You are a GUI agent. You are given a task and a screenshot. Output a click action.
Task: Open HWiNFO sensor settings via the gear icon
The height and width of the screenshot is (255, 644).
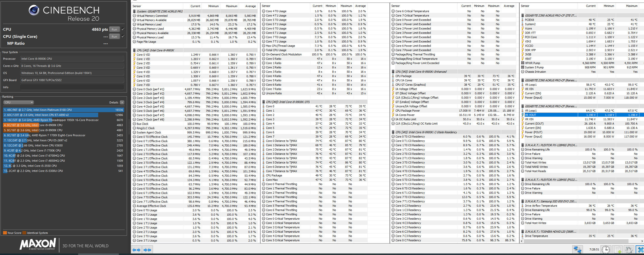(x=629, y=250)
